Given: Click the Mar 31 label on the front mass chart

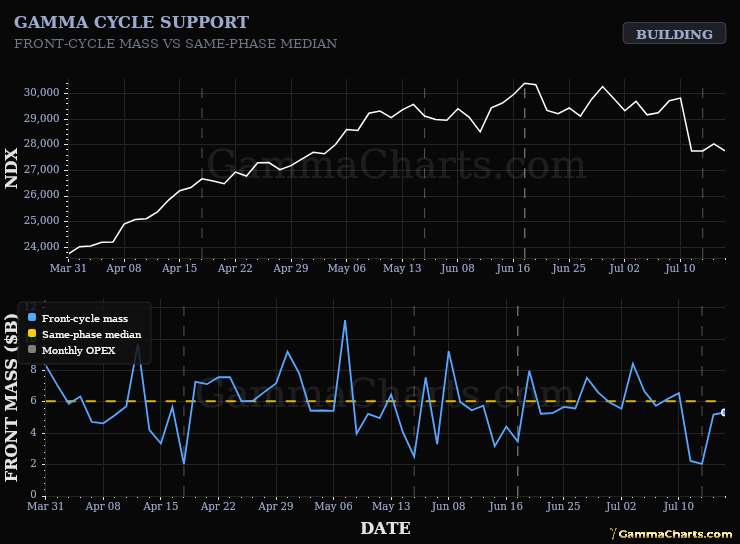Looking at the screenshot, I should pos(45,506).
